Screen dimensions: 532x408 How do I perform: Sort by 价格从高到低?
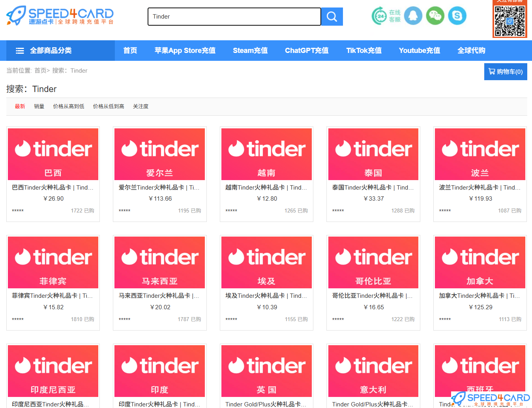click(x=69, y=106)
